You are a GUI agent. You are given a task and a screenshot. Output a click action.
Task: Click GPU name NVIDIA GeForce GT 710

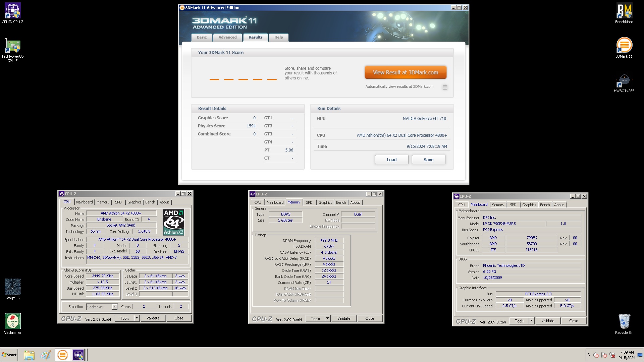tap(424, 119)
